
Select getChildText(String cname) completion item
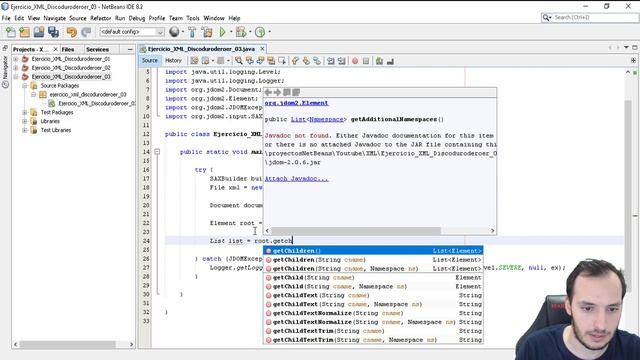pos(373,295)
